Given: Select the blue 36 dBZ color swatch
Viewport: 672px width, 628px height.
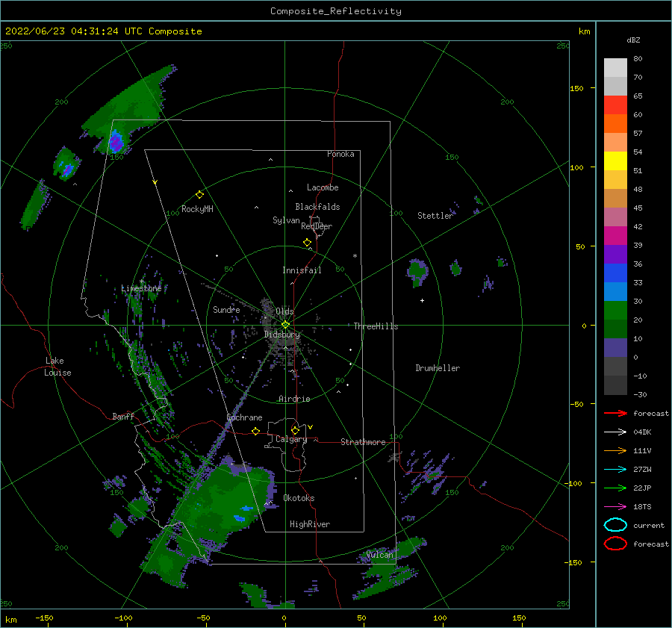Looking at the screenshot, I should 615,273.
